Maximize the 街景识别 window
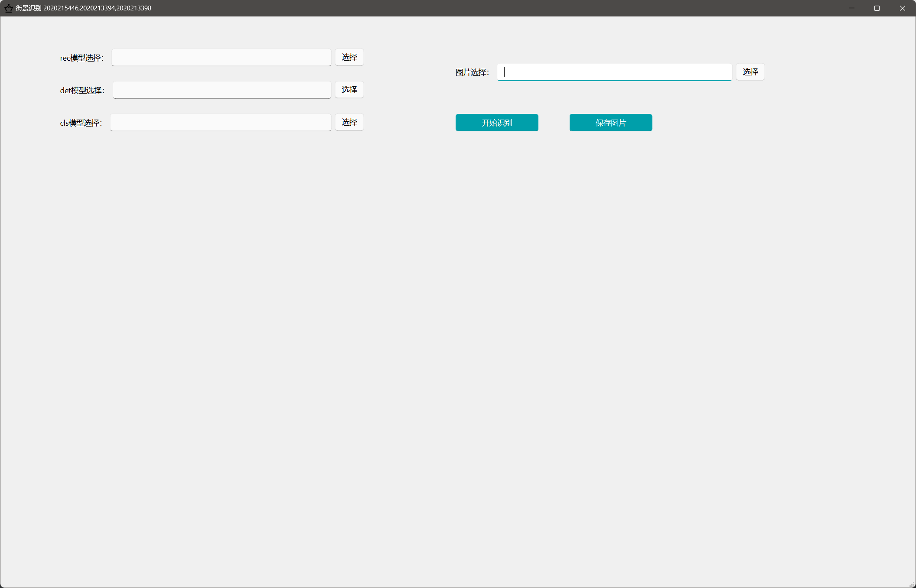Screen dimensions: 916x588 coord(877,8)
